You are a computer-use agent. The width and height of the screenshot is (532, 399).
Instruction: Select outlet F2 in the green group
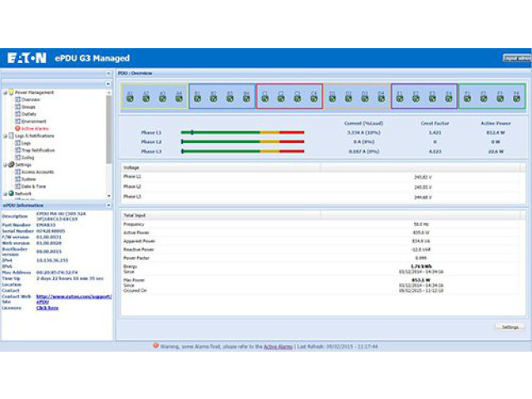click(484, 98)
